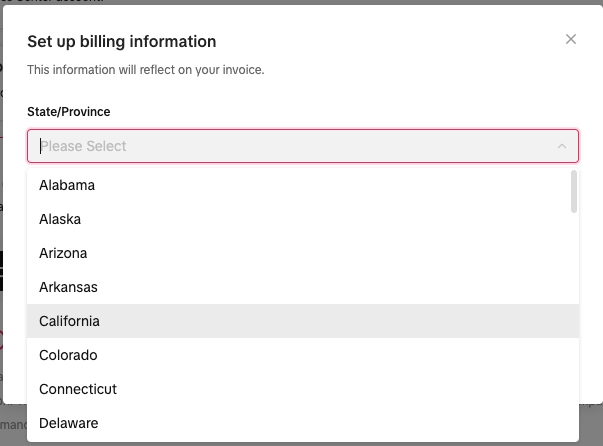Choose Alaska in the dropdown list

click(x=60, y=219)
